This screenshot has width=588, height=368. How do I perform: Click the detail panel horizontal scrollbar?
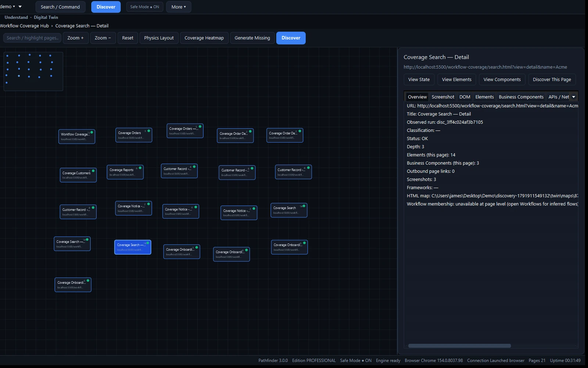pos(459,346)
